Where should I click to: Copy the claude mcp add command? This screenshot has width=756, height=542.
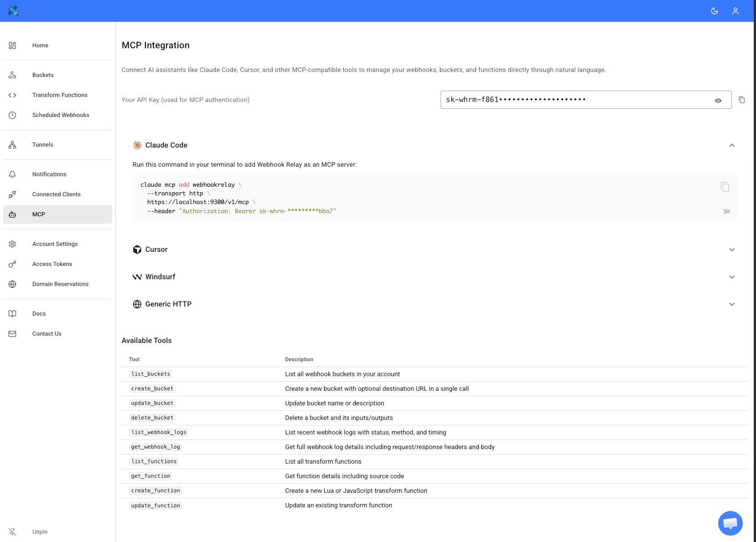click(x=725, y=186)
